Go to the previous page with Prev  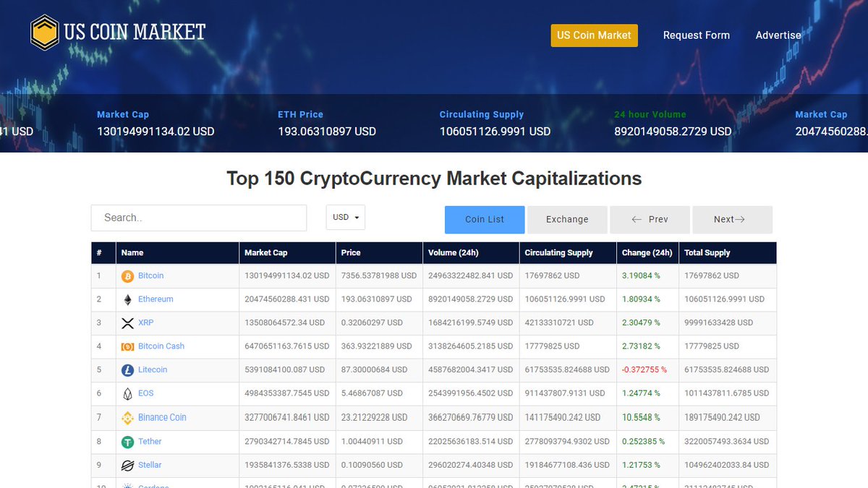pos(650,219)
